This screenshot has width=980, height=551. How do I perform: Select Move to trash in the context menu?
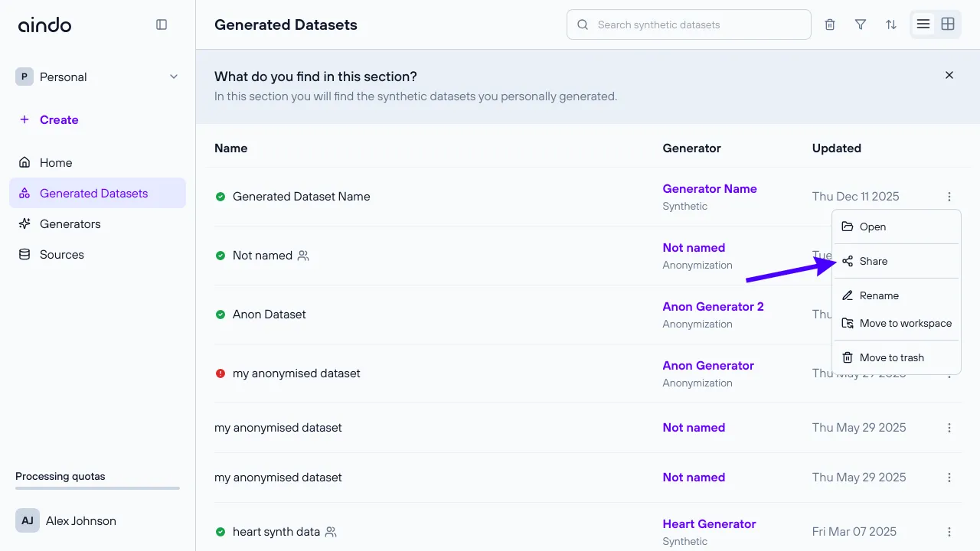click(x=892, y=357)
